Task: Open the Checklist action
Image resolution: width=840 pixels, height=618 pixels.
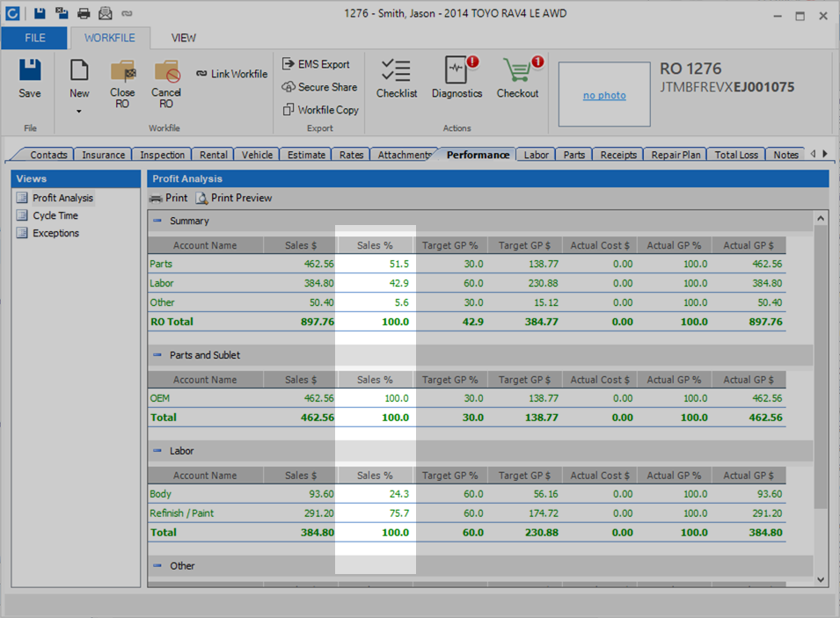Action: click(397, 72)
